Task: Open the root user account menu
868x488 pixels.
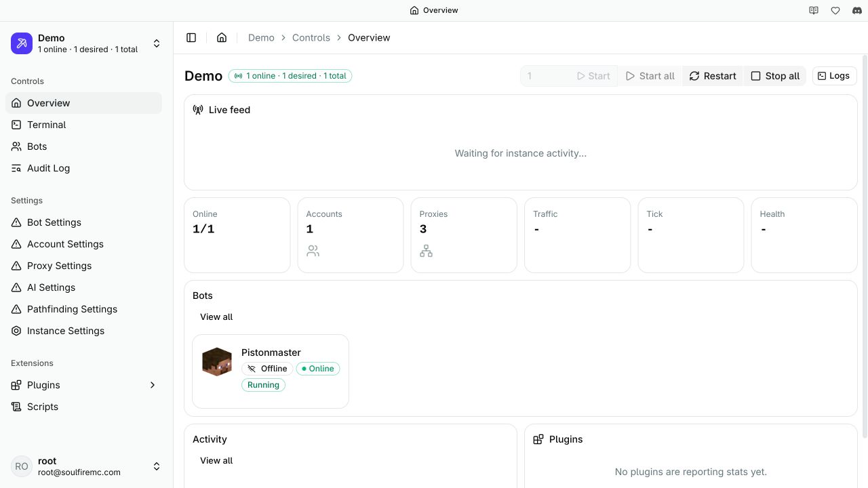Action: [87, 466]
